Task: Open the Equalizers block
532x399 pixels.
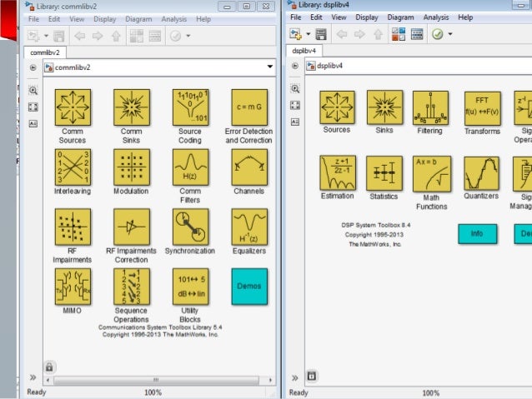Action: click(x=249, y=227)
